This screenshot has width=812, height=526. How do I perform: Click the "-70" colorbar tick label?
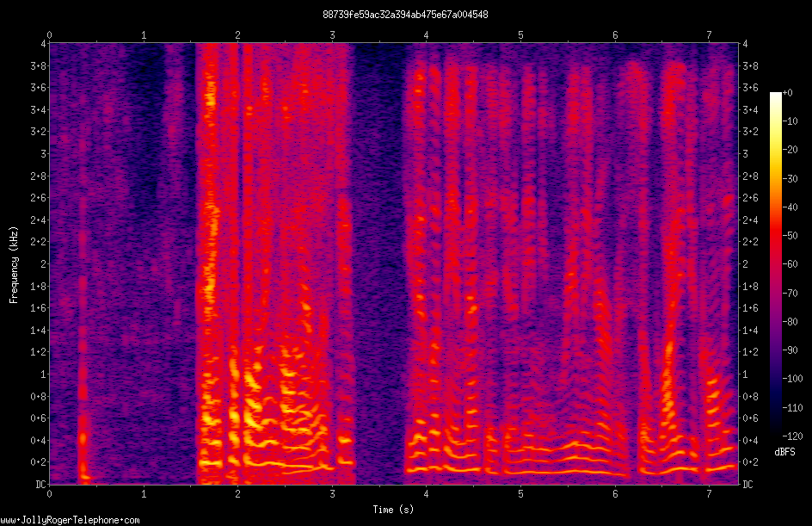point(790,294)
